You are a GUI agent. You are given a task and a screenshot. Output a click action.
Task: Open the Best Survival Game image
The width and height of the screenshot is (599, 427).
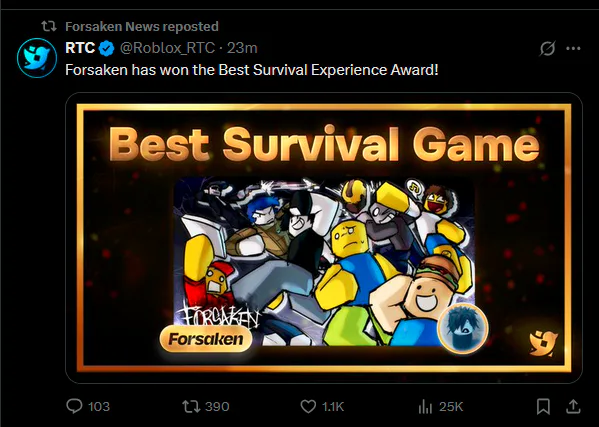pyautogui.click(x=324, y=238)
